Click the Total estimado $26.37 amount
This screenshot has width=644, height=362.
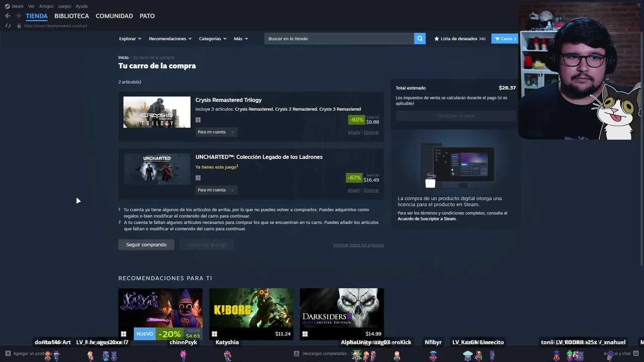507,87
